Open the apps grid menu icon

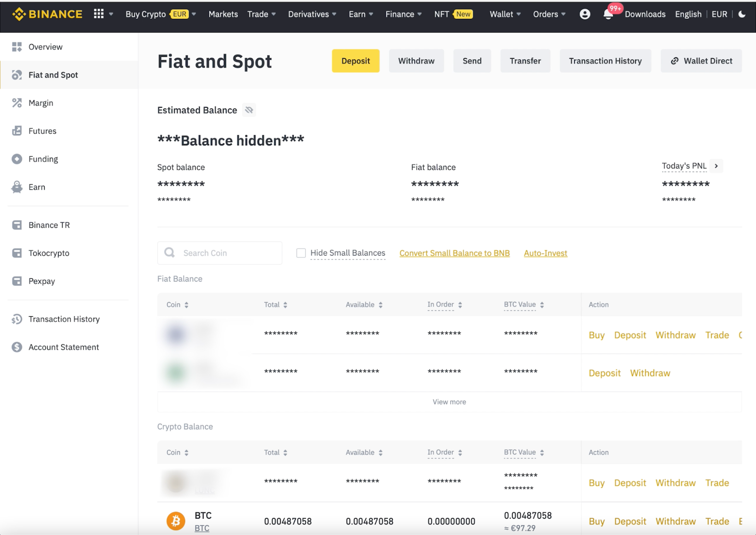[99, 14]
